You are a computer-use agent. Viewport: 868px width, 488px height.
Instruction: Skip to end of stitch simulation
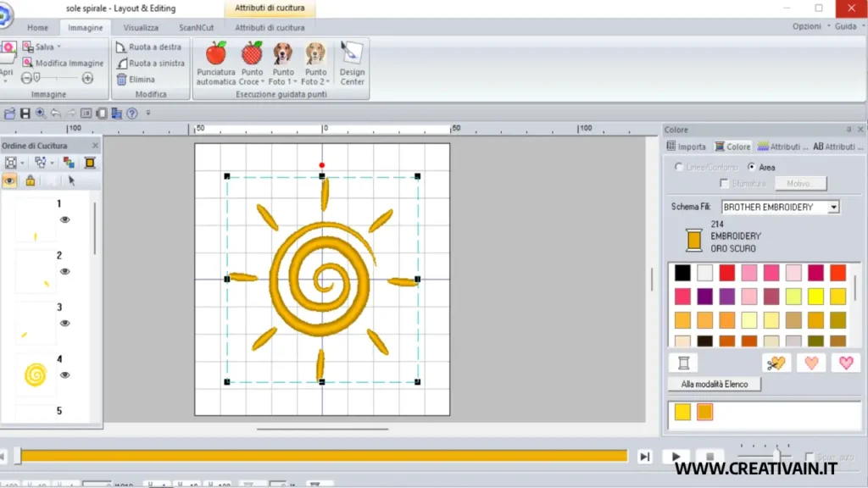coord(644,457)
